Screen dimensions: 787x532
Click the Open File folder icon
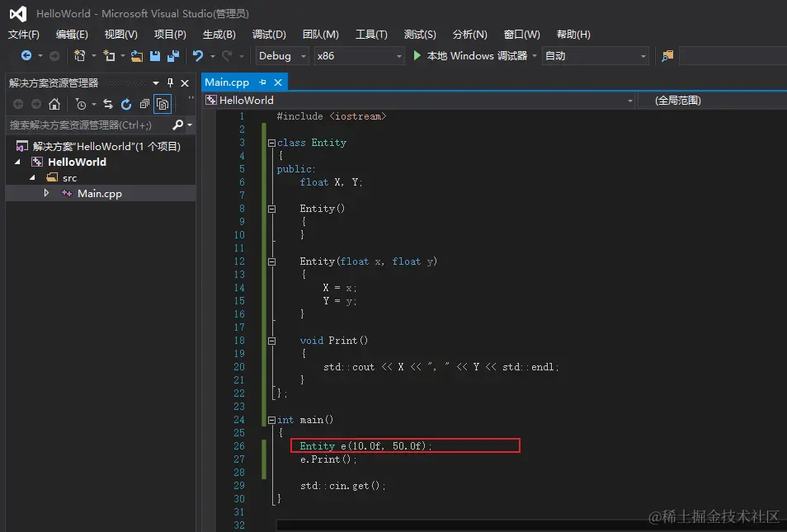point(136,56)
